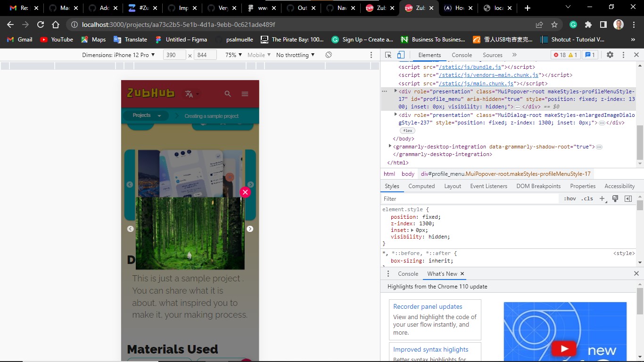Image resolution: width=644 pixels, height=362 pixels.
Task: Open the customize DevTools three-dot menu
Action: [623, 55]
